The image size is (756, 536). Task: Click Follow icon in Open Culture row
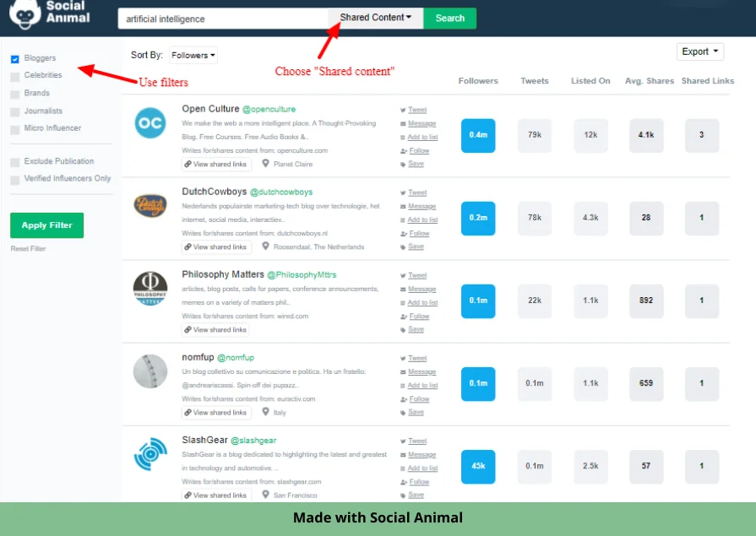pos(403,151)
